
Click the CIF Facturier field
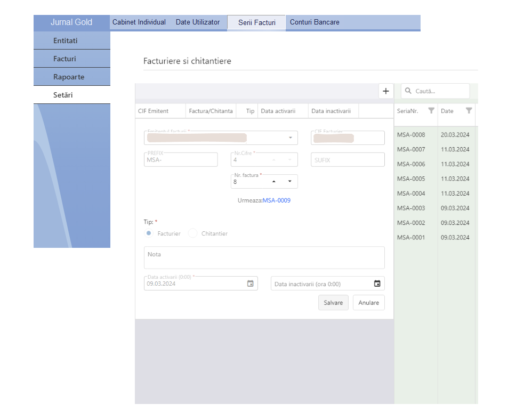[x=348, y=138]
